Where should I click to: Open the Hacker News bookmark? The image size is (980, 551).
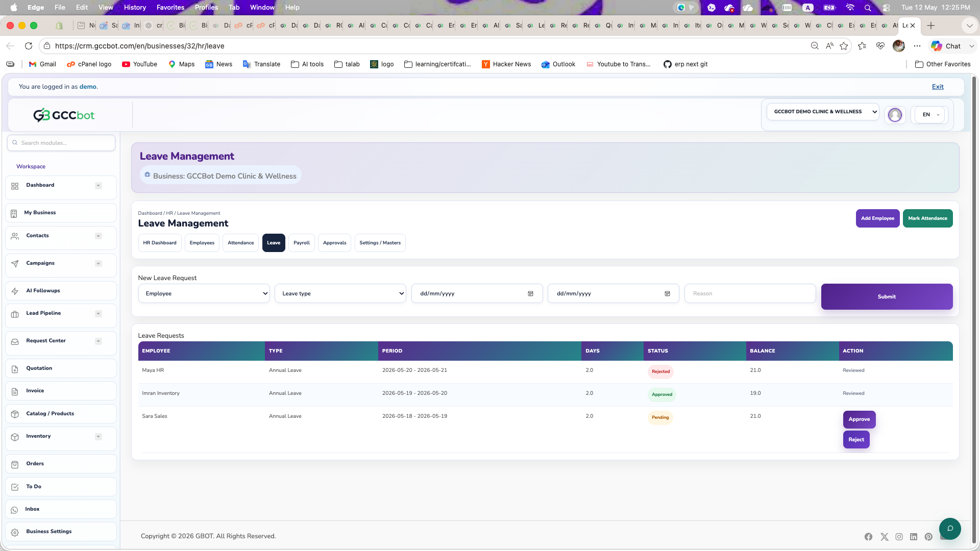click(x=506, y=64)
